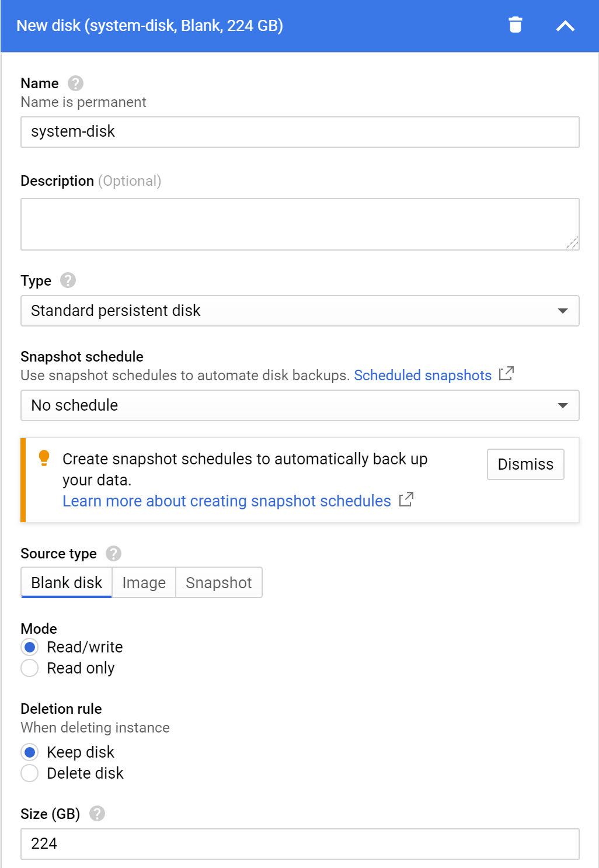Click the help icon beside Type
Viewport: 599px width, 868px height.
click(x=68, y=280)
